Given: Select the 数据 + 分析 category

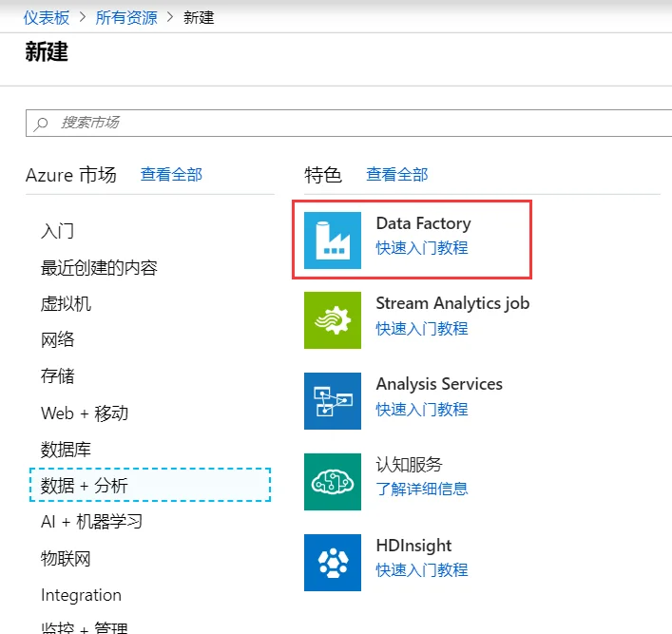Looking at the screenshot, I should pyautogui.click(x=150, y=486).
